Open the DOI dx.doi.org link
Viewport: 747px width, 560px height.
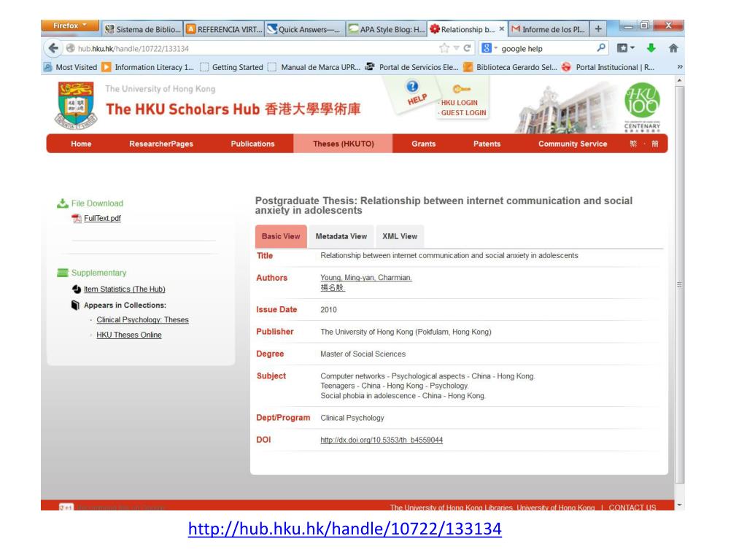tap(382, 440)
